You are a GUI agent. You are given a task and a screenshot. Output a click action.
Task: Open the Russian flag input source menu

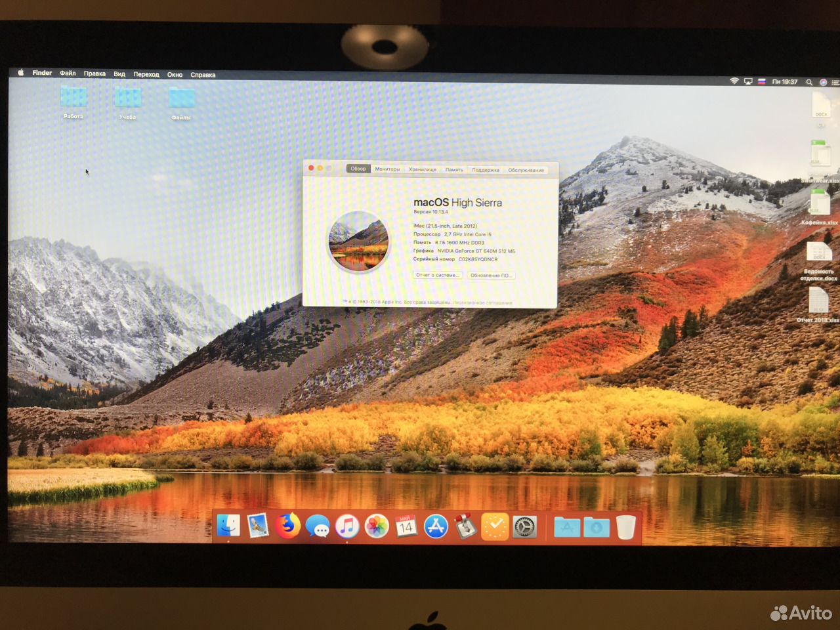pos(762,81)
